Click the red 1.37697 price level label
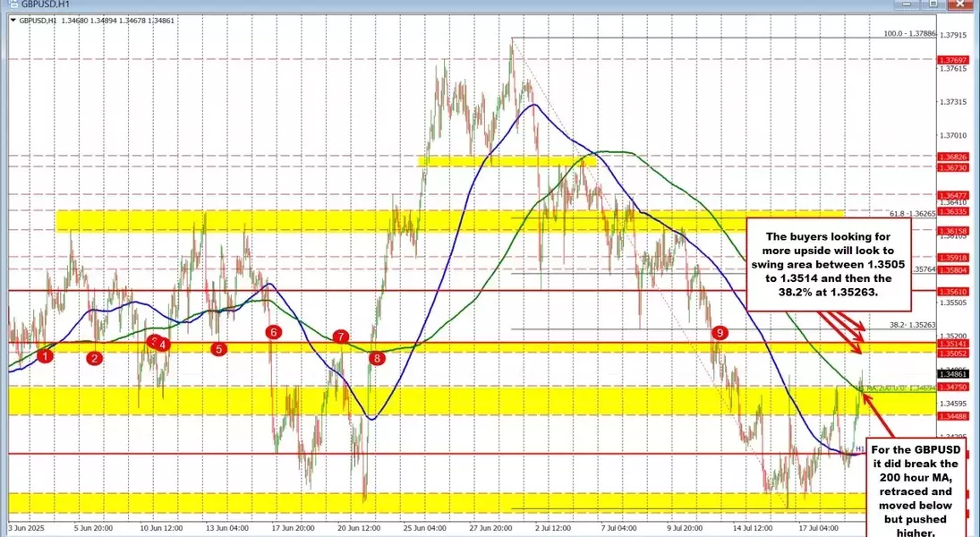 click(x=953, y=60)
